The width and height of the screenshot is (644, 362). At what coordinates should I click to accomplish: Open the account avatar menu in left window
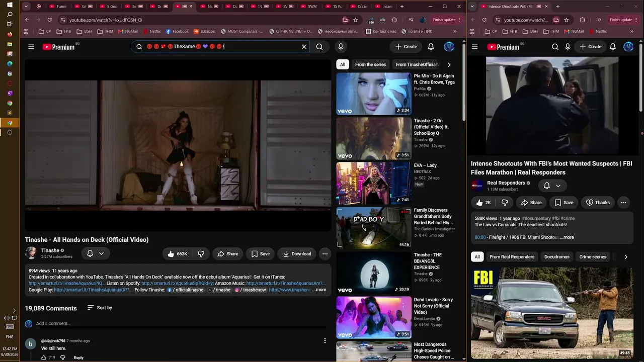449,47
